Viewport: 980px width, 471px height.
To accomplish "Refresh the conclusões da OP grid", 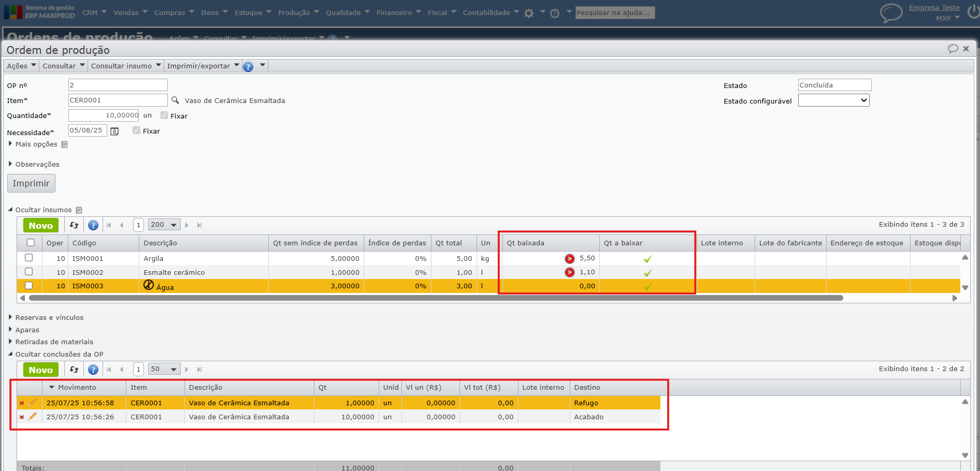I will pos(74,370).
